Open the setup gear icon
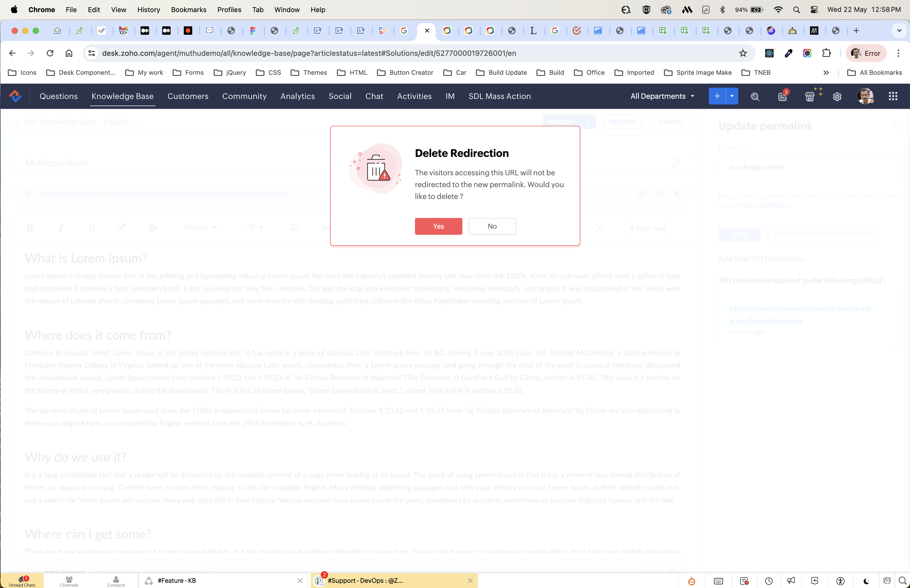910x588 pixels. [837, 97]
